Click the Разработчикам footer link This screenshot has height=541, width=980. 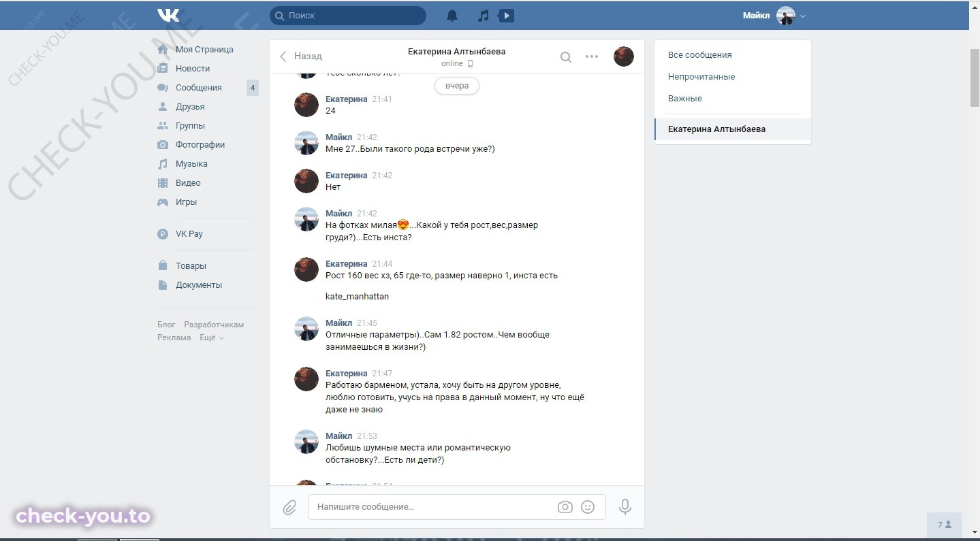(214, 325)
